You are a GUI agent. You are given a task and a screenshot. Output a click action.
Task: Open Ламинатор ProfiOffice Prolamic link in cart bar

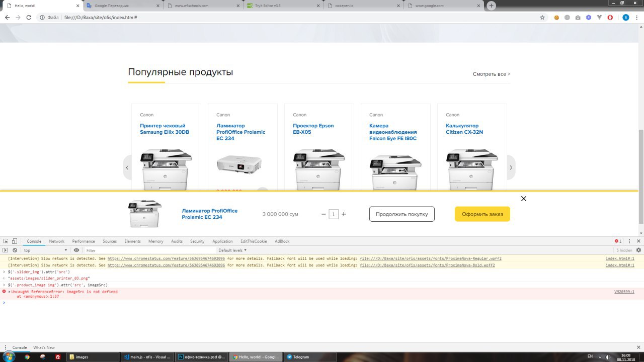point(210,214)
